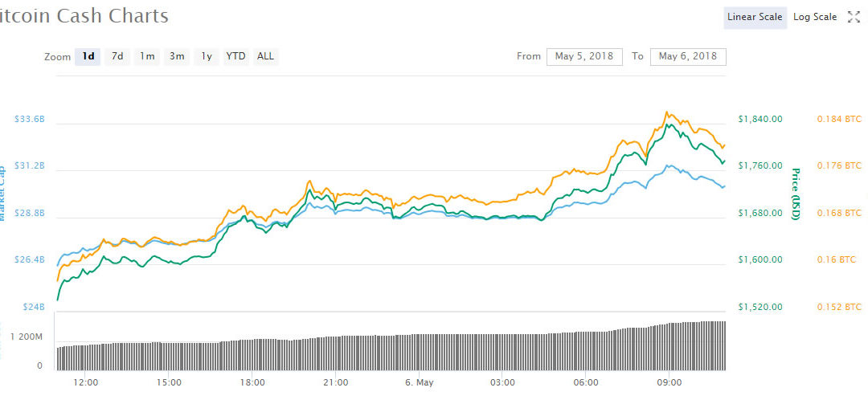The image size is (868, 404).
Task: Click the $33.6B market cap axis label
Action: (x=30, y=119)
